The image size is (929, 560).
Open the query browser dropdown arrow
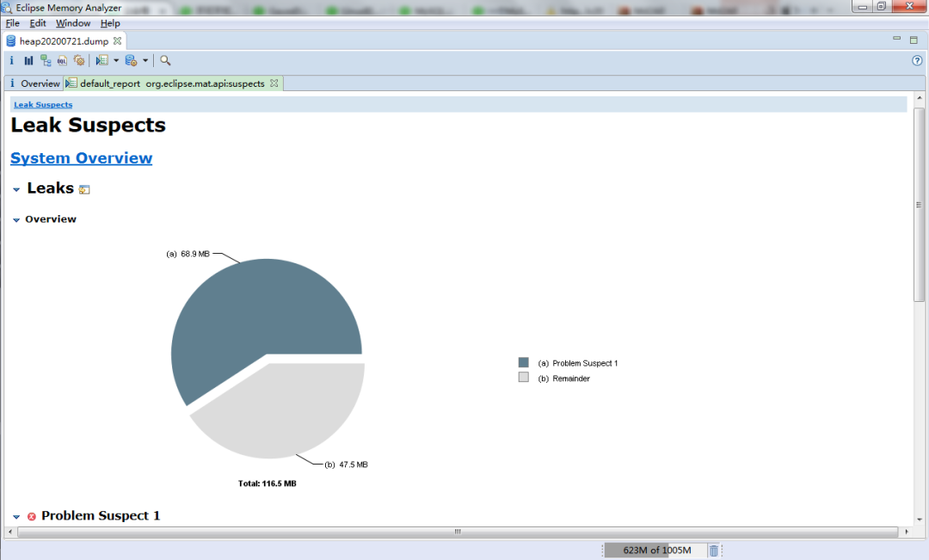click(x=145, y=60)
